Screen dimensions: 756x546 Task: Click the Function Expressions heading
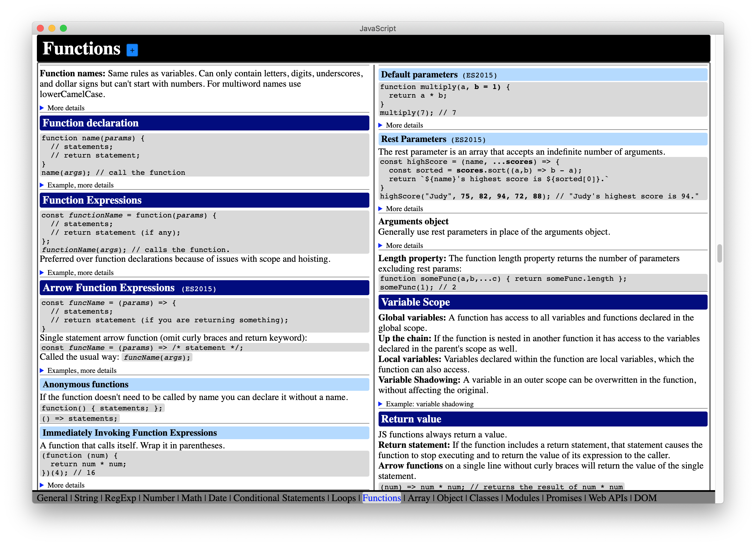(x=204, y=200)
